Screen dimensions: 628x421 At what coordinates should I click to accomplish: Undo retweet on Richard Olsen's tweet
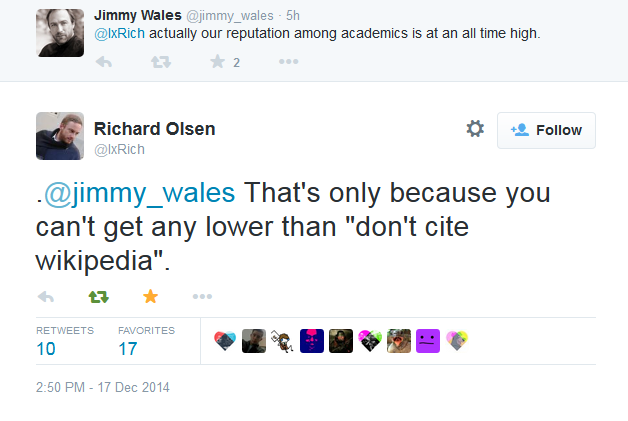point(98,297)
